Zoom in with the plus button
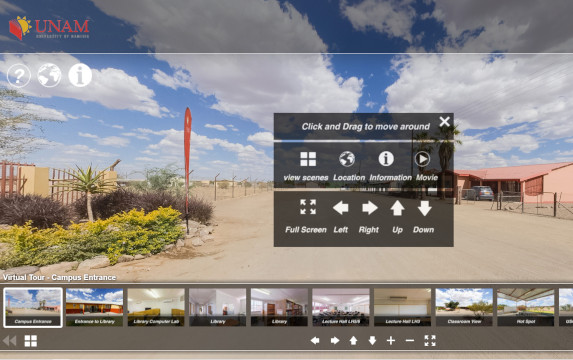The width and height of the screenshot is (573, 360). pos(391,341)
